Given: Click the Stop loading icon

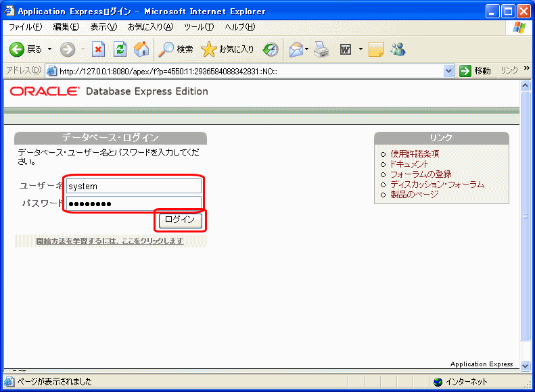Looking at the screenshot, I should click(98, 49).
